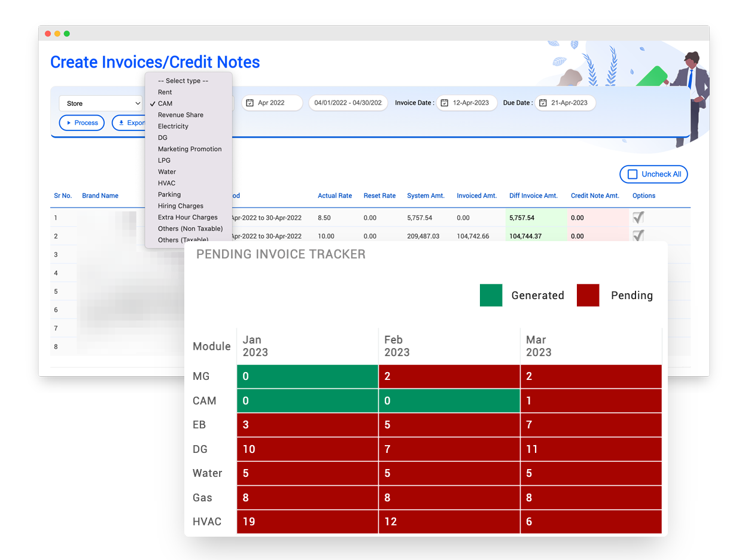Click System Amt. value 209,487.03
The height and width of the screenshot is (560, 748).
[x=423, y=236]
